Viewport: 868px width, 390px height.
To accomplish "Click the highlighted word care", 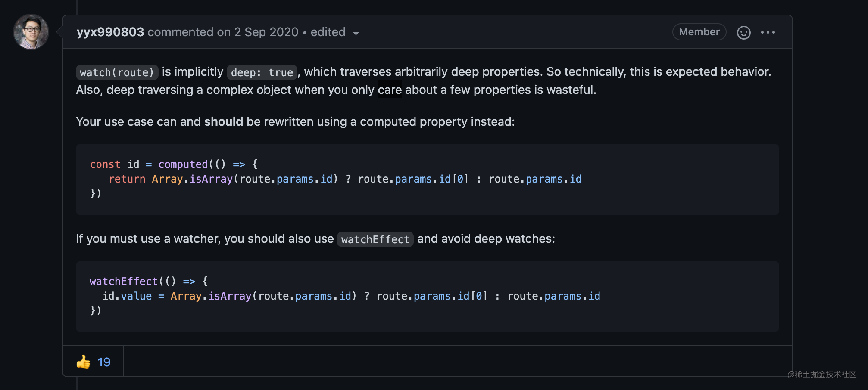I will [390, 90].
